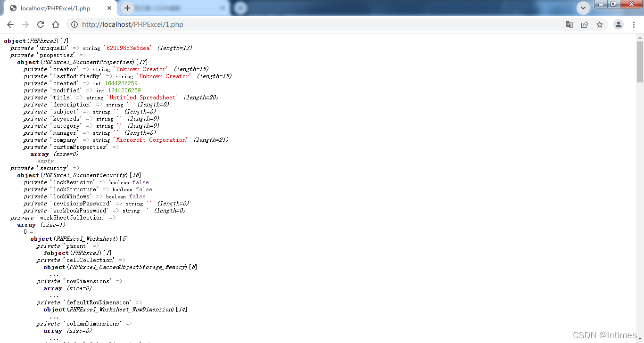Click the lockStructure false value
The image size is (644, 343).
point(144,189)
